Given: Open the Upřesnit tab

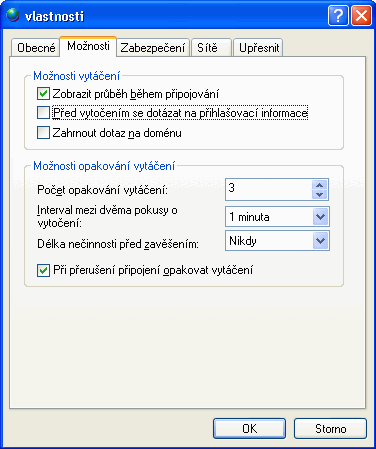Looking at the screenshot, I should [x=258, y=48].
